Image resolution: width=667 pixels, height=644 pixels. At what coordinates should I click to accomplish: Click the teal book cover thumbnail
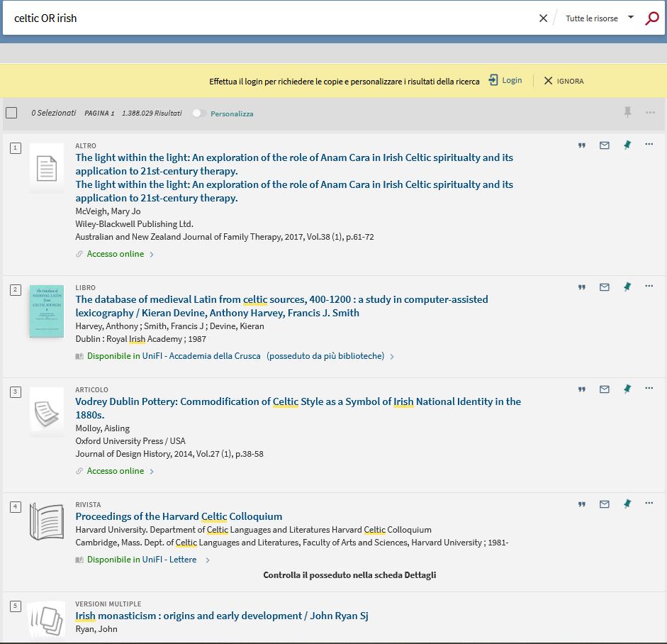(47, 311)
